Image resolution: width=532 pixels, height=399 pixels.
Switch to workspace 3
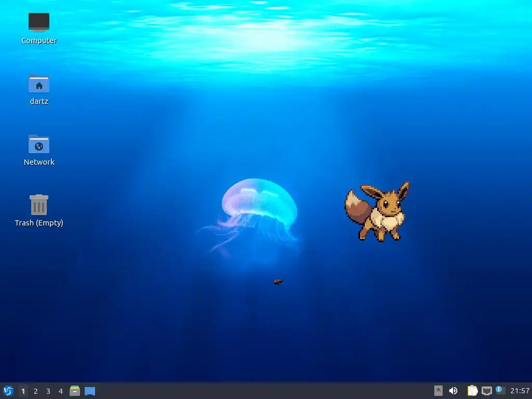pos(48,391)
